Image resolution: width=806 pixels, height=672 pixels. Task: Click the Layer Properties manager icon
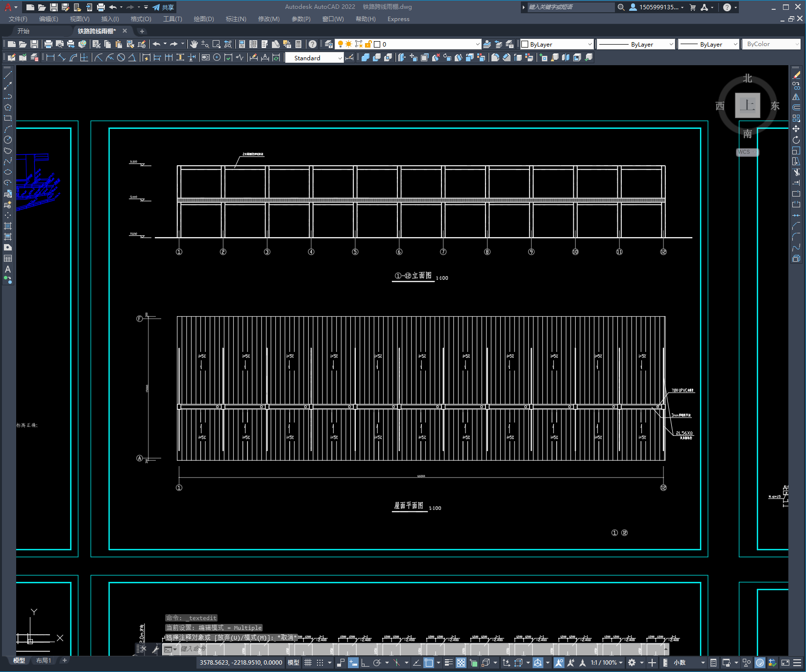coord(329,44)
